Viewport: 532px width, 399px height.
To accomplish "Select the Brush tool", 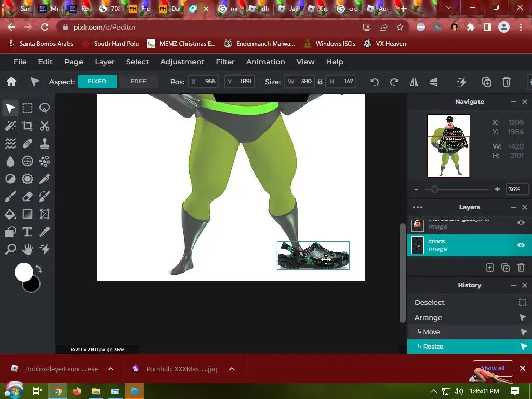I will [x=10, y=196].
